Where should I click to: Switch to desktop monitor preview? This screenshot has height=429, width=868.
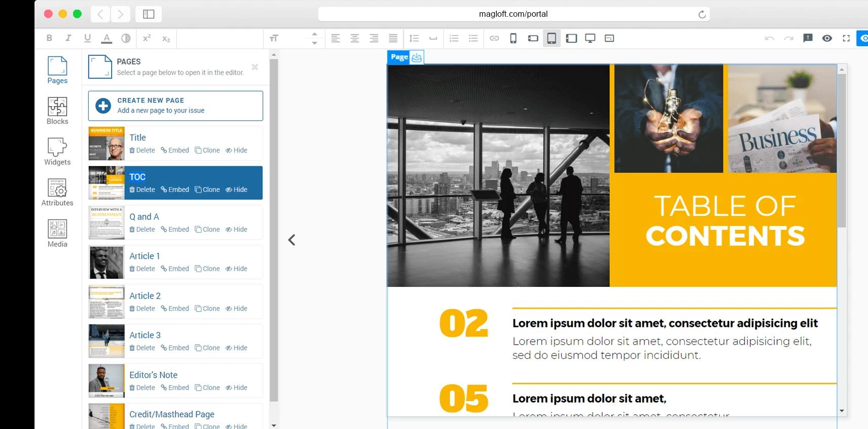590,38
